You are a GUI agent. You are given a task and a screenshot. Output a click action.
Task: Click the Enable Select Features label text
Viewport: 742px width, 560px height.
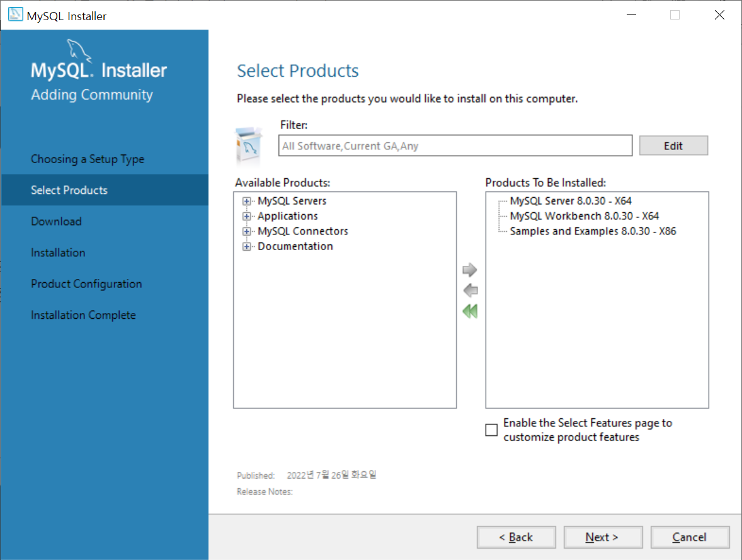click(587, 430)
